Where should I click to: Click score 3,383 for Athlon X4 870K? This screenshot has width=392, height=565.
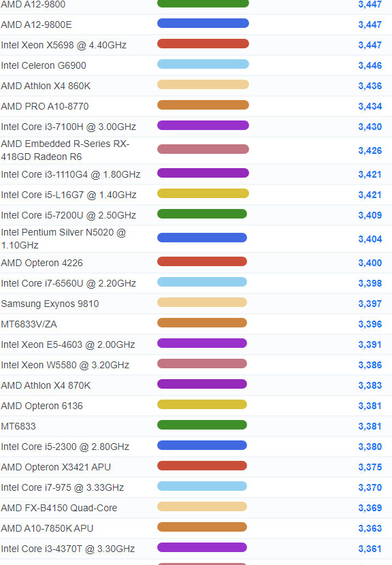point(370,385)
